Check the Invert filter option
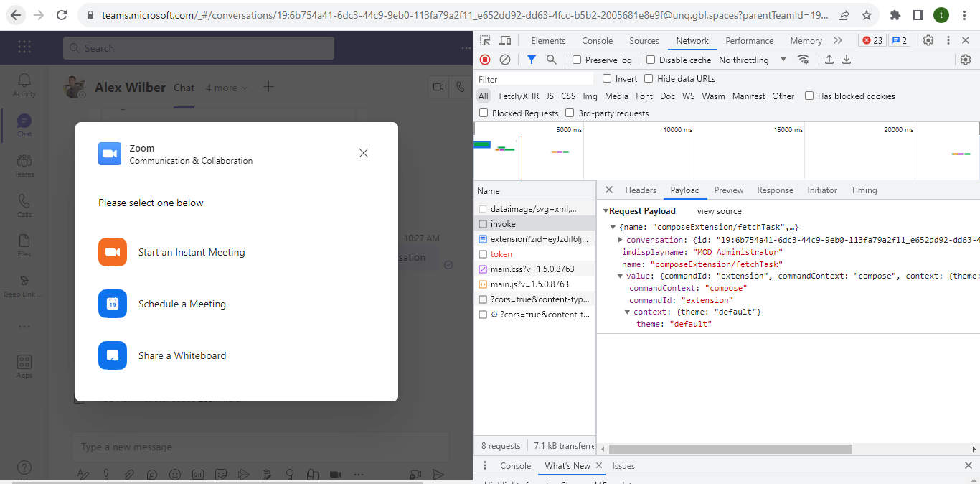 [608, 78]
